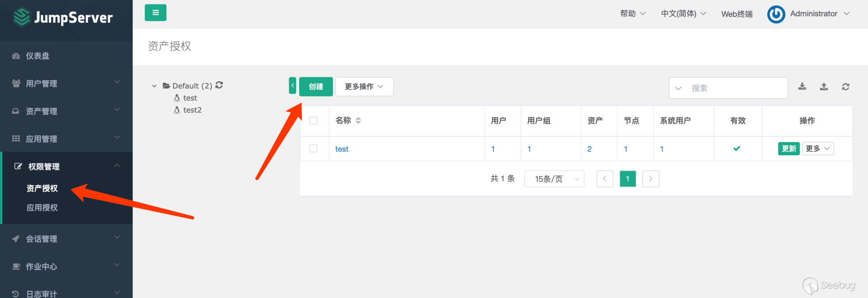Image resolution: width=868 pixels, height=298 pixels.
Task: Open the 更多操作 dropdown
Action: pyautogui.click(x=364, y=87)
